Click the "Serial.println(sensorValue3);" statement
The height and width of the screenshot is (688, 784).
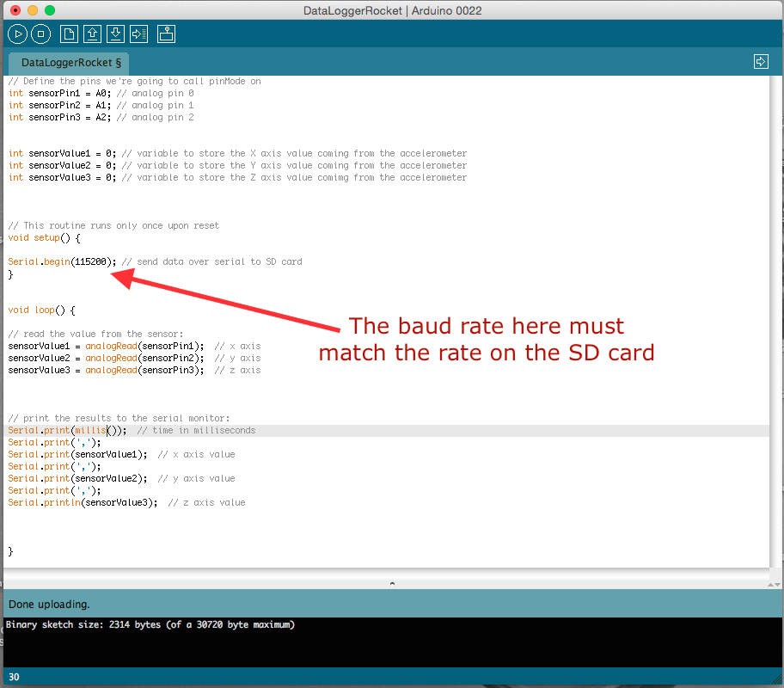(83, 502)
